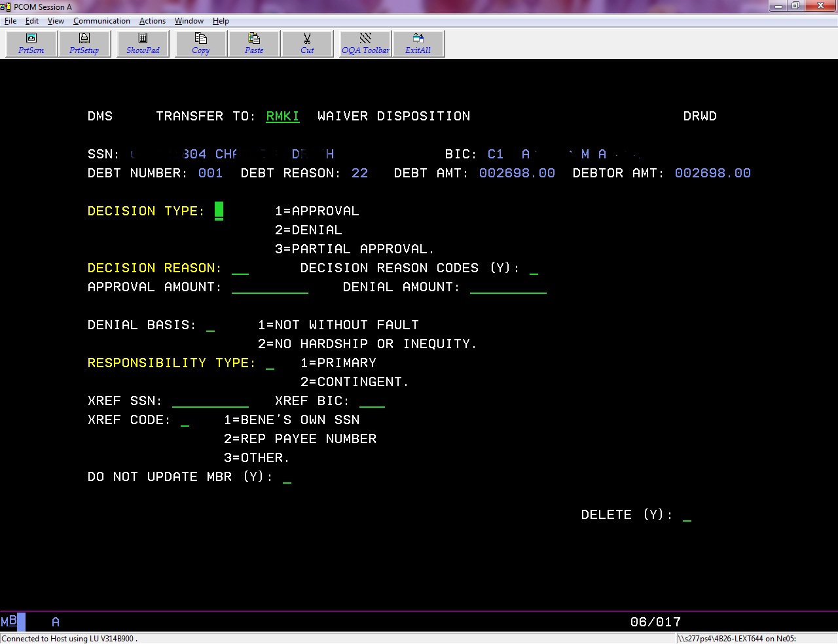The height and width of the screenshot is (644, 838).
Task: Click the DECISION TYPE input field
Action: coord(219,211)
